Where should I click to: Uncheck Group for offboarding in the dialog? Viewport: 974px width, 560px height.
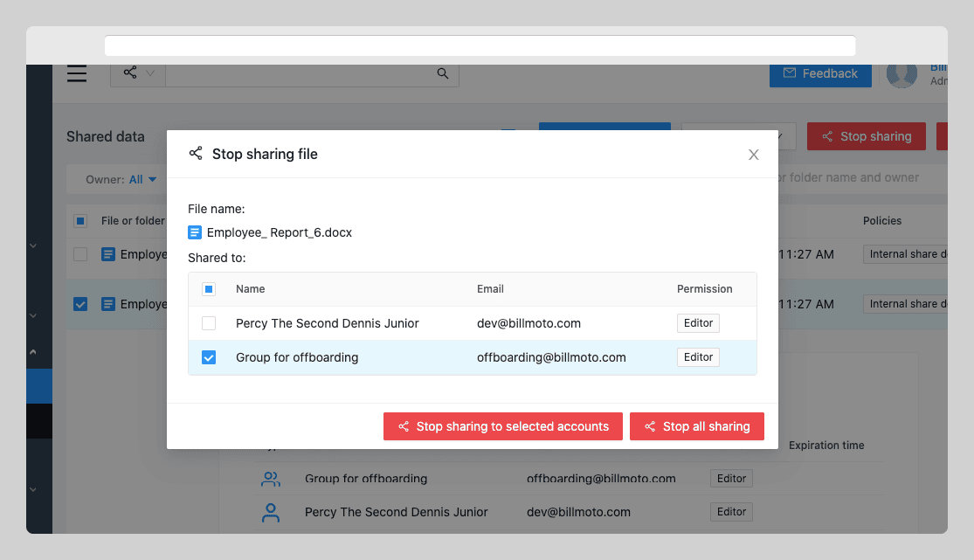point(209,356)
